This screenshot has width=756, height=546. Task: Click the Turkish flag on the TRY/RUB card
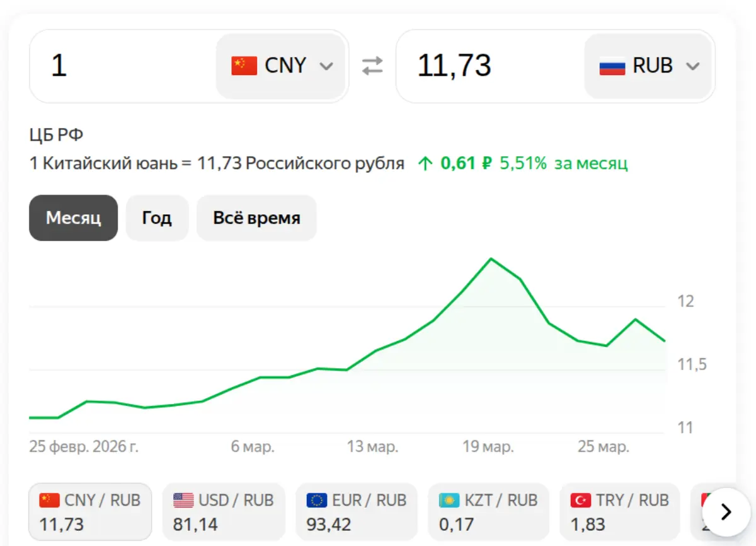coord(581,500)
